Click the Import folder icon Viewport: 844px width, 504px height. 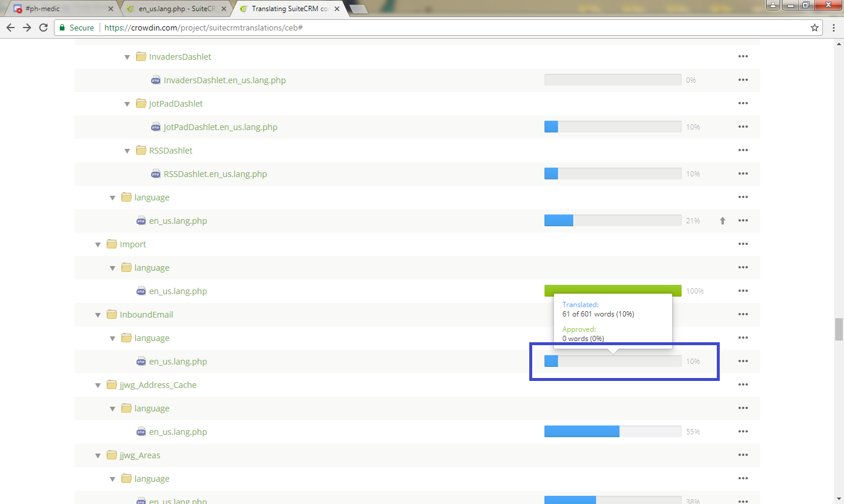(x=112, y=244)
